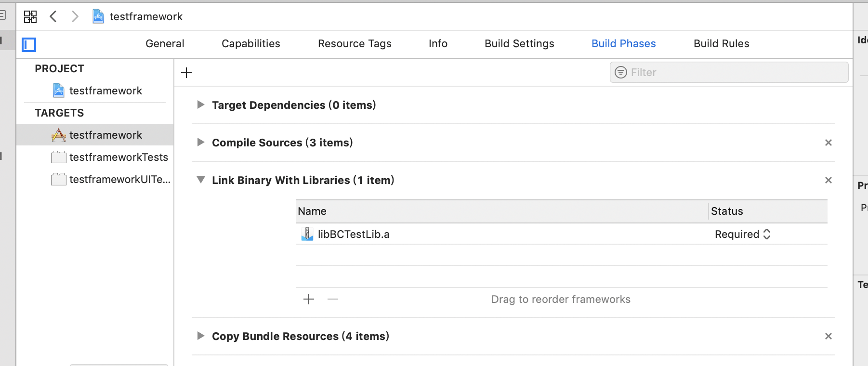
Task: Click the testframework breadcrumb title
Action: click(146, 16)
